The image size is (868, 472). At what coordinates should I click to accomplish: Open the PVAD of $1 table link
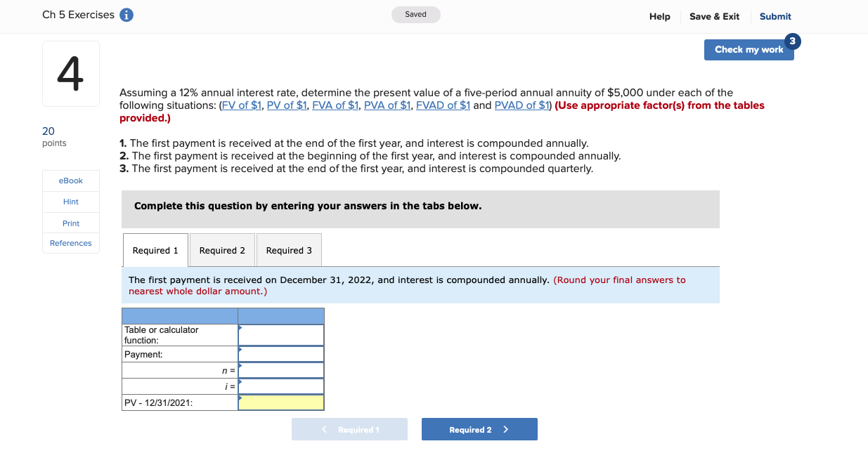tap(520, 105)
